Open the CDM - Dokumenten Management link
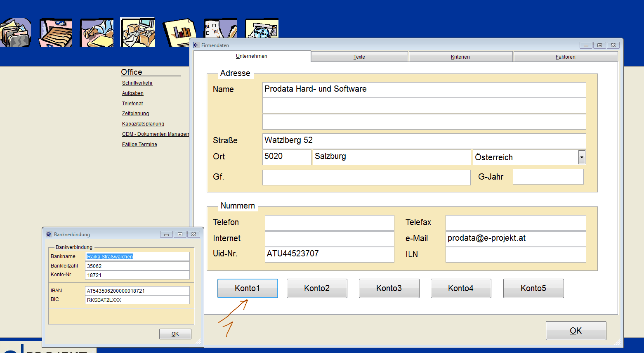 [156, 134]
